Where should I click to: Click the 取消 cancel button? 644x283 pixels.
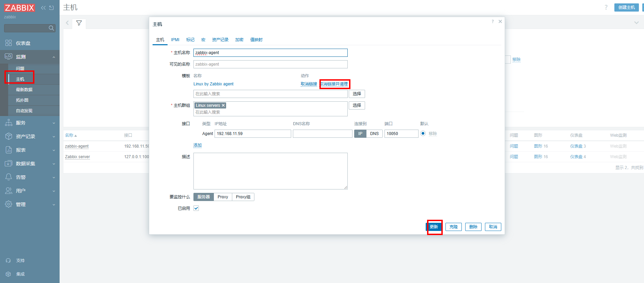tap(493, 227)
